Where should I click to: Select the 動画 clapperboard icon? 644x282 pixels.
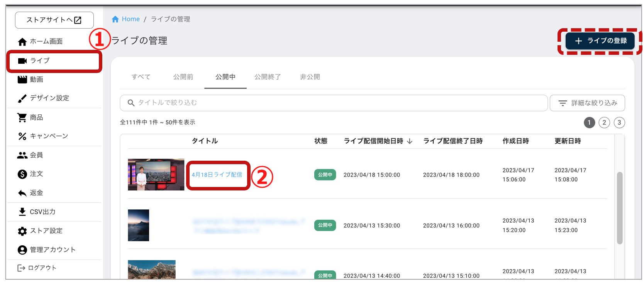[x=22, y=80]
